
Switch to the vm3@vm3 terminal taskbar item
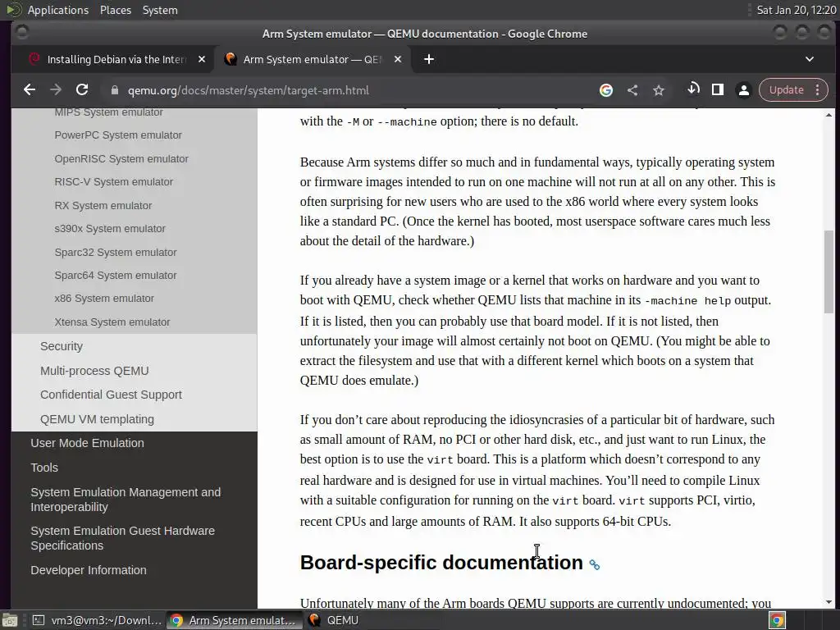[x=97, y=620]
